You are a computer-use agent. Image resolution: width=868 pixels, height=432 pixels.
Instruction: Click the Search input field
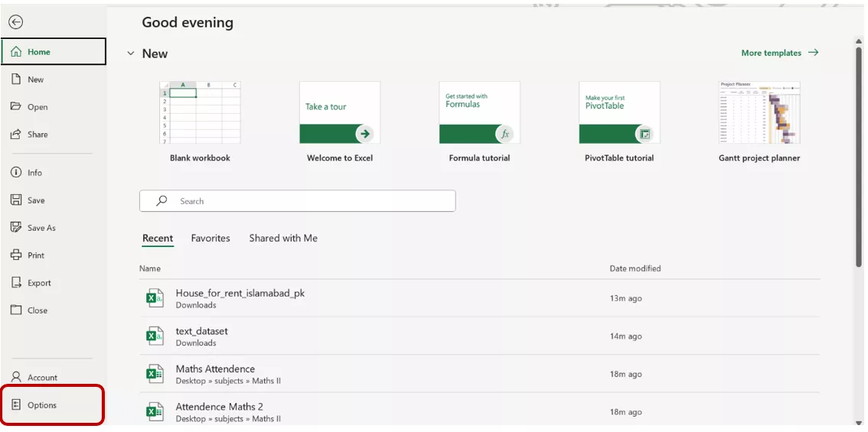coord(306,201)
